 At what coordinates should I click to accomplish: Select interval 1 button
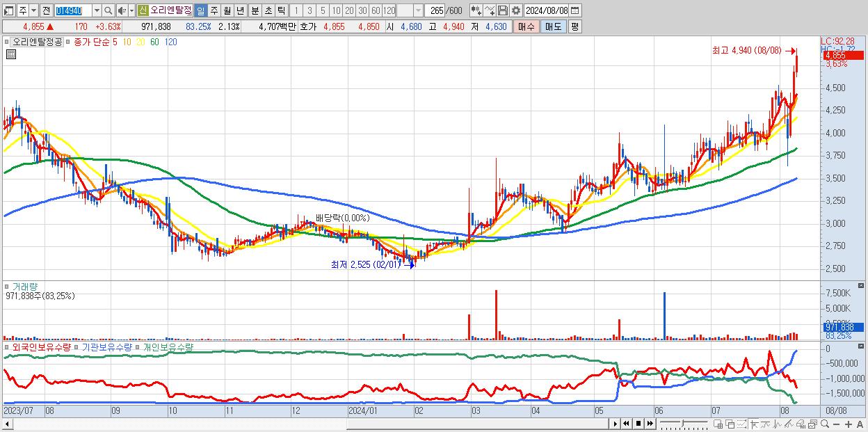pos(296,10)
